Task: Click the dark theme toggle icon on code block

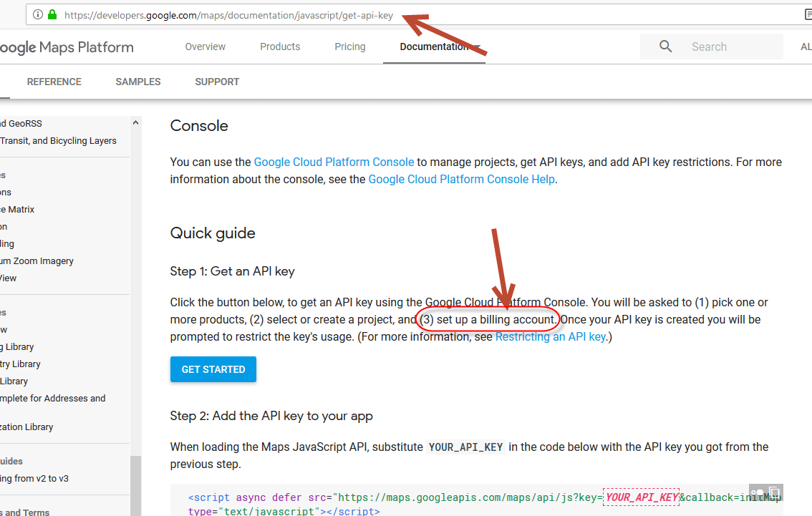Action: 758,492
